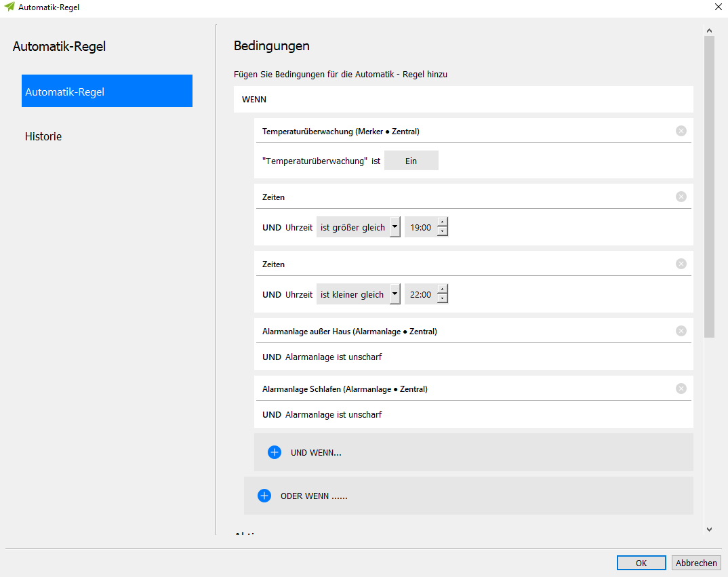Click the blue plus icon for ODER WENN
Viewport: 728px width, 577px height.
pos(264,496)
